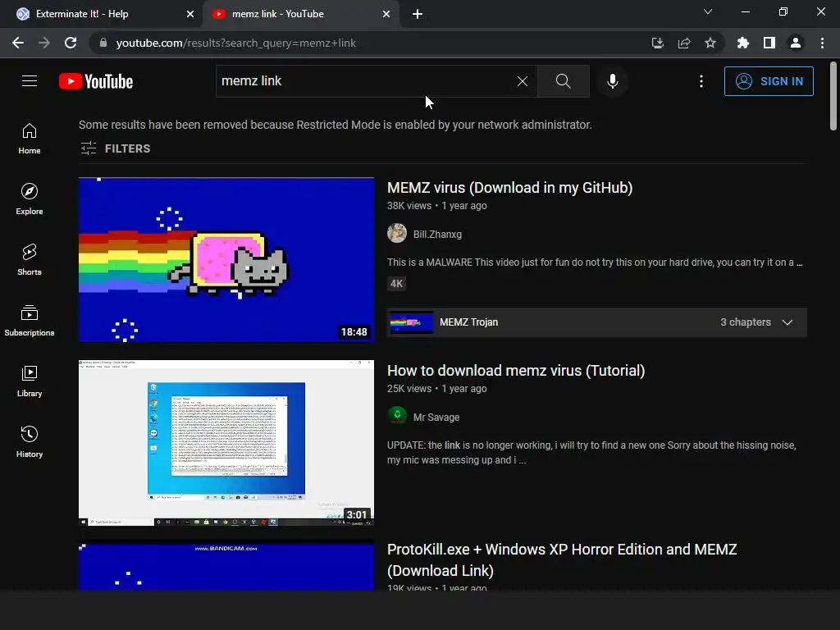Go to Home in the sidebar
This screenshot has height=630, width=840.
[x=30, y=138]
